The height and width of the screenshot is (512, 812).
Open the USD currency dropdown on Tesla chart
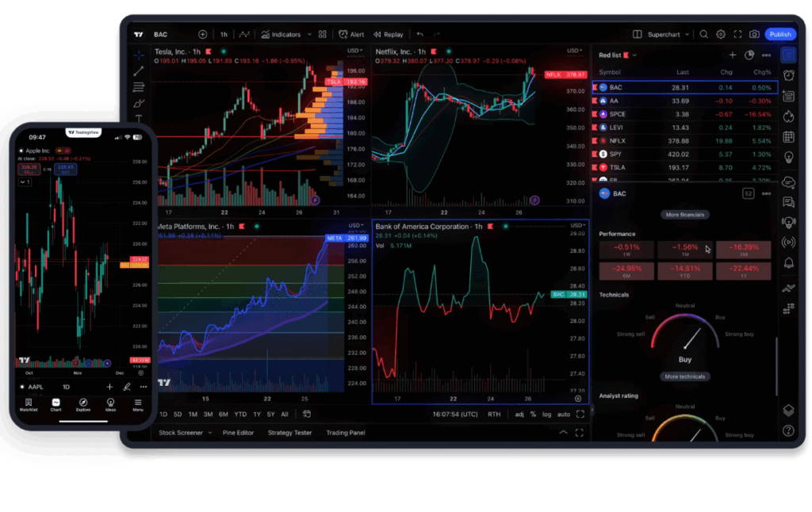click(x=354, y=51)
